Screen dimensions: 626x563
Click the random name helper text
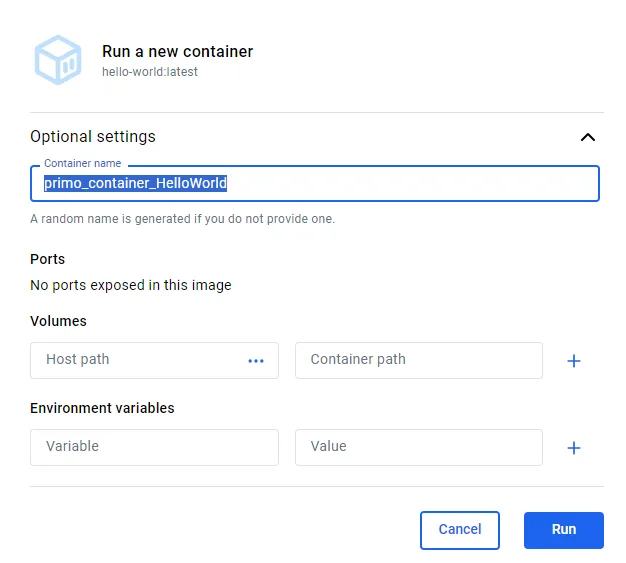tap(182, 219)
